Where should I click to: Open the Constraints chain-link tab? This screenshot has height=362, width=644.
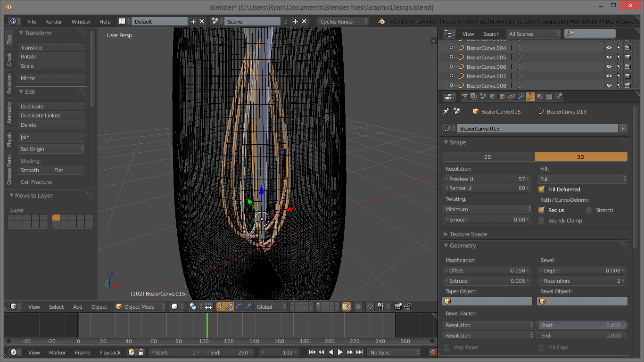pyautogui.click(x=512, y=97)
